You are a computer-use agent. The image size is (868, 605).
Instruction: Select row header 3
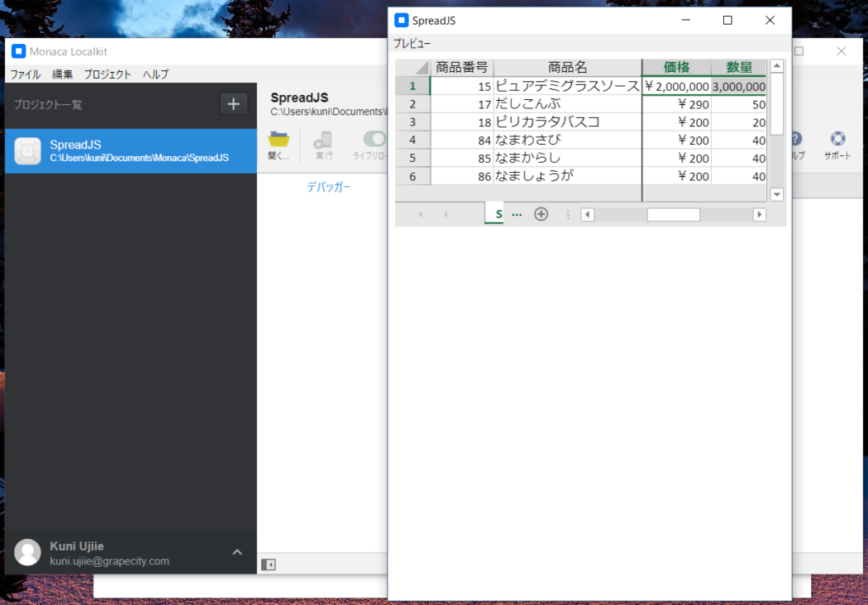[413, 122]
